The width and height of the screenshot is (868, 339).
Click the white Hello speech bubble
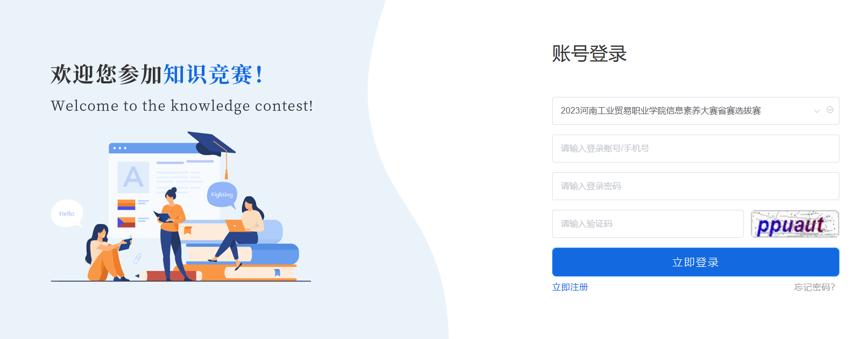click(x=67, y=214)
